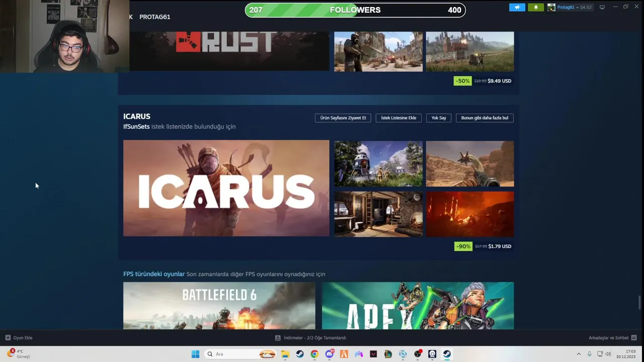Open the ICARUS title link
This screenshot has width=644, height=362.
[x=137, y=116]
